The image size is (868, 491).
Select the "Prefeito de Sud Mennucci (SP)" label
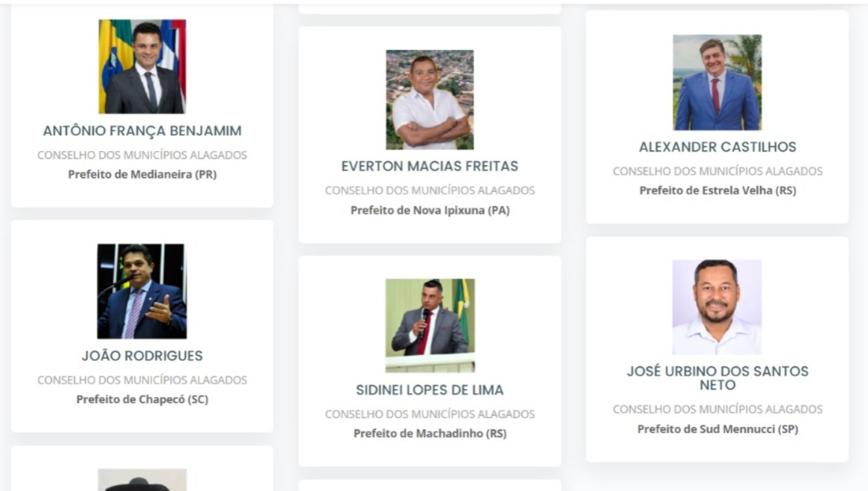718,429
